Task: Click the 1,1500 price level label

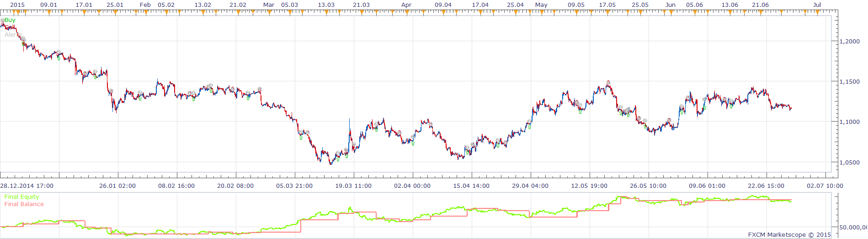Action: pos(850,81)
